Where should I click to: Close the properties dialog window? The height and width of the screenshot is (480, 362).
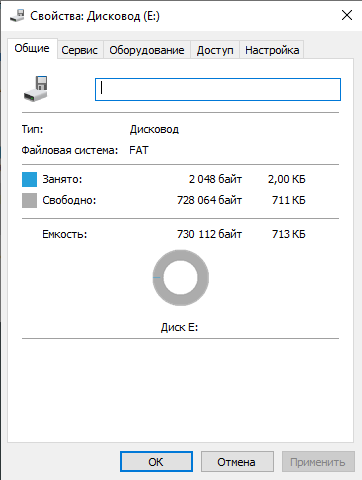[x=347, y=15]
